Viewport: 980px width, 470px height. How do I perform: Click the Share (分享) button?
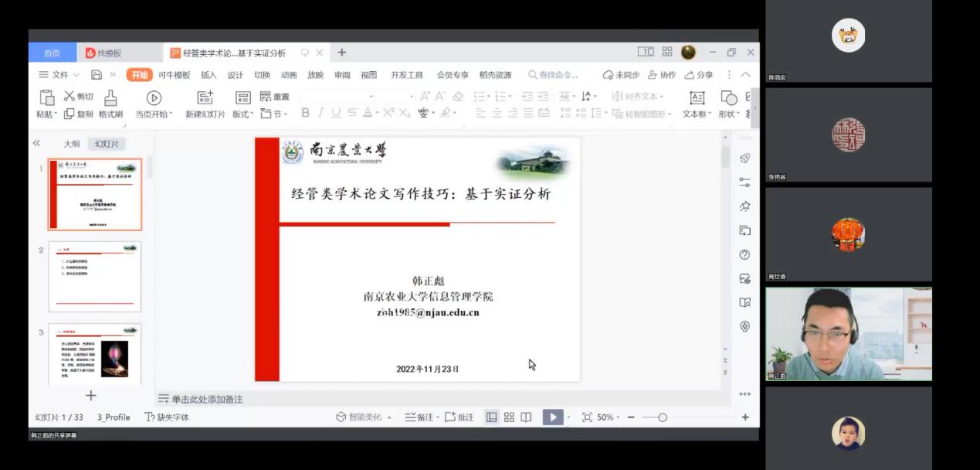coord(699,75)
